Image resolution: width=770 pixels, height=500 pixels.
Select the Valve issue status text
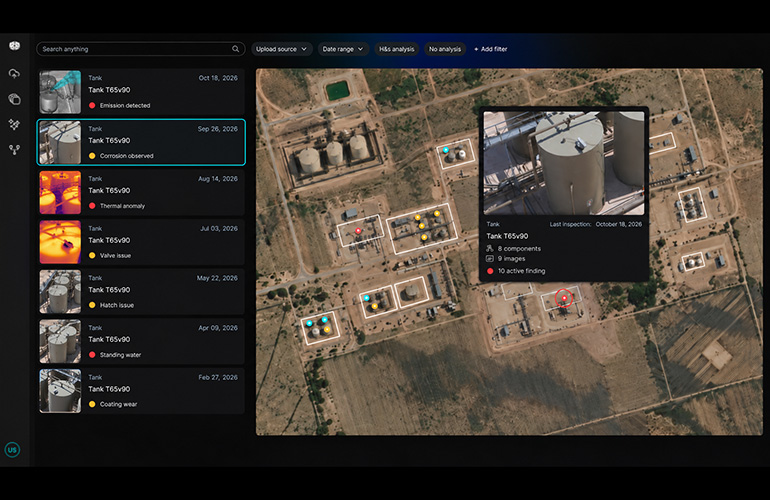click(x=115, y=255)
